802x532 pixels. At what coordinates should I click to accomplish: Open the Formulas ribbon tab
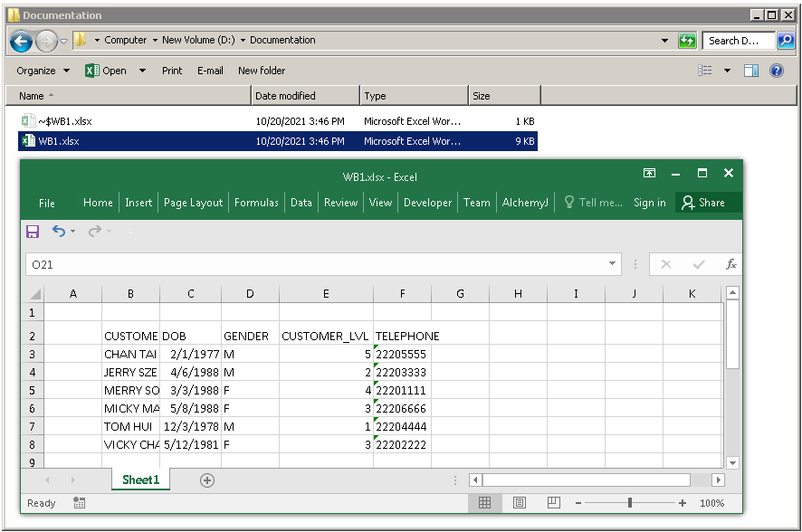256,203
